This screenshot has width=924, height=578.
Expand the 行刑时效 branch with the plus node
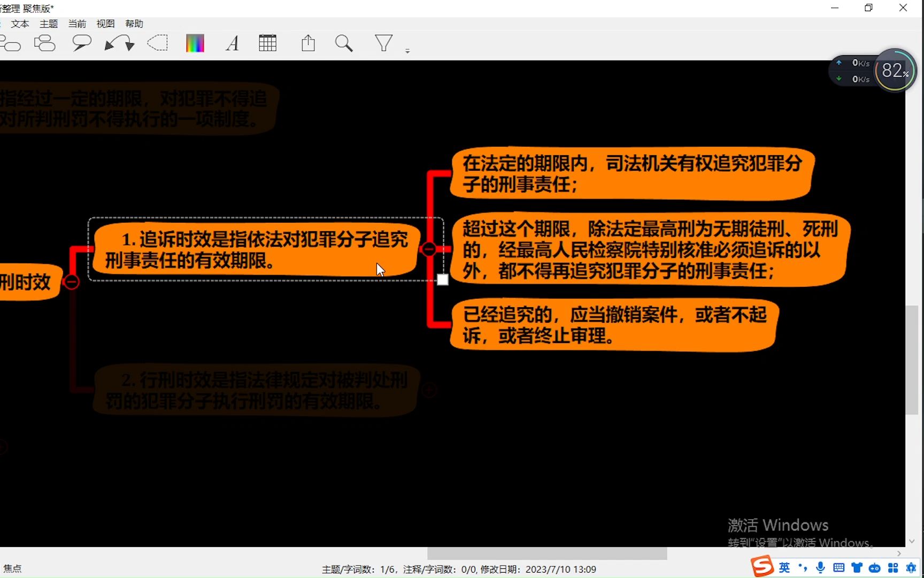[x=430, y=391]
